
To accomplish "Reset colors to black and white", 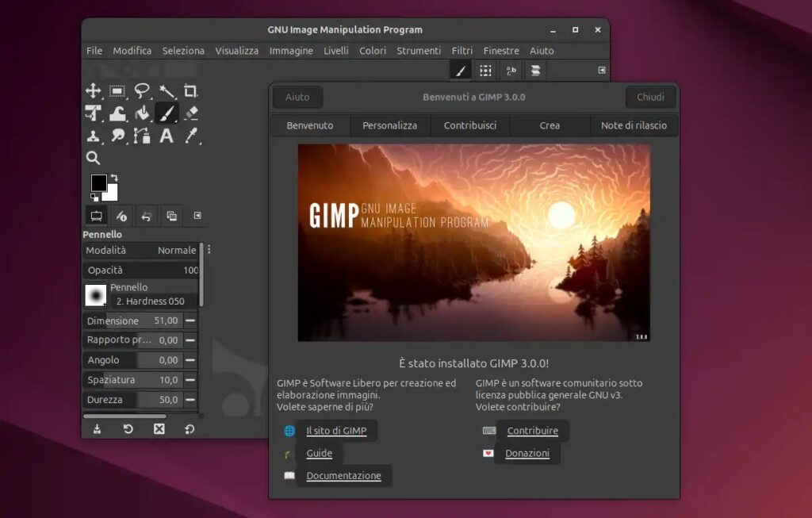I will click(x=93, y=197).
